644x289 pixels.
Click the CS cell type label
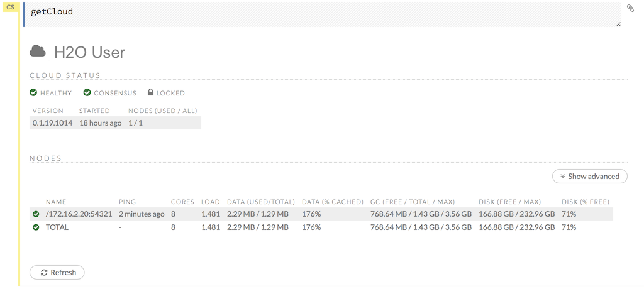(10, 7)
